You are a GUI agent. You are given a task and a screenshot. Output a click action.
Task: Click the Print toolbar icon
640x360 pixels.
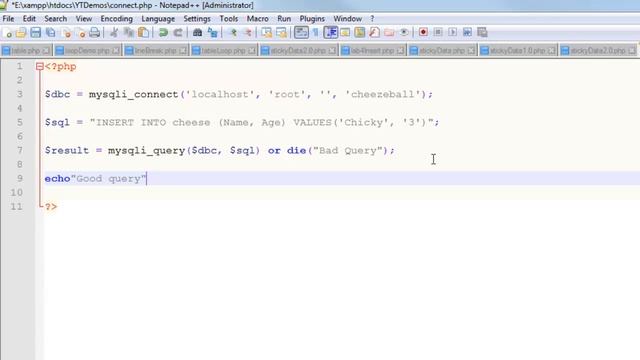click(x=95, y=33)
